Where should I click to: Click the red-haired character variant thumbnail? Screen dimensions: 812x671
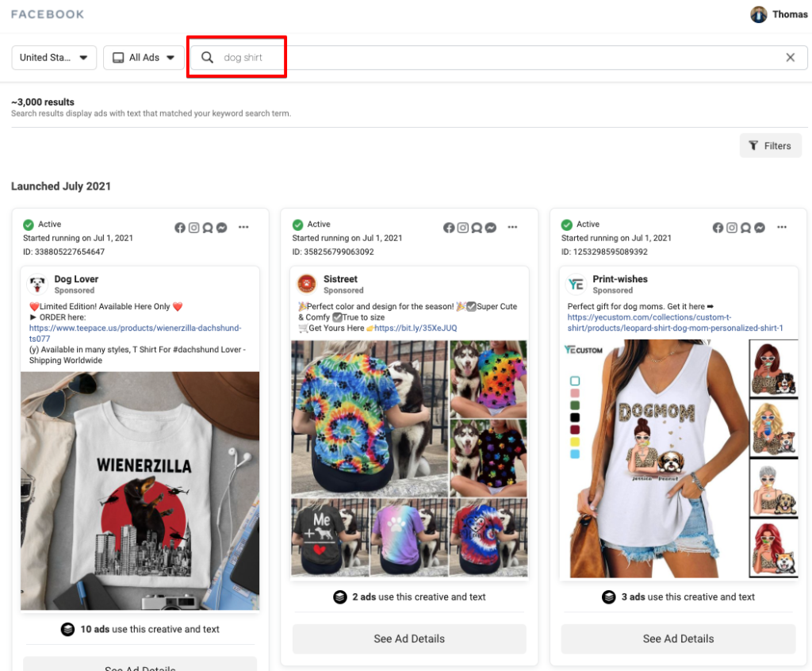tap(774, 548)
